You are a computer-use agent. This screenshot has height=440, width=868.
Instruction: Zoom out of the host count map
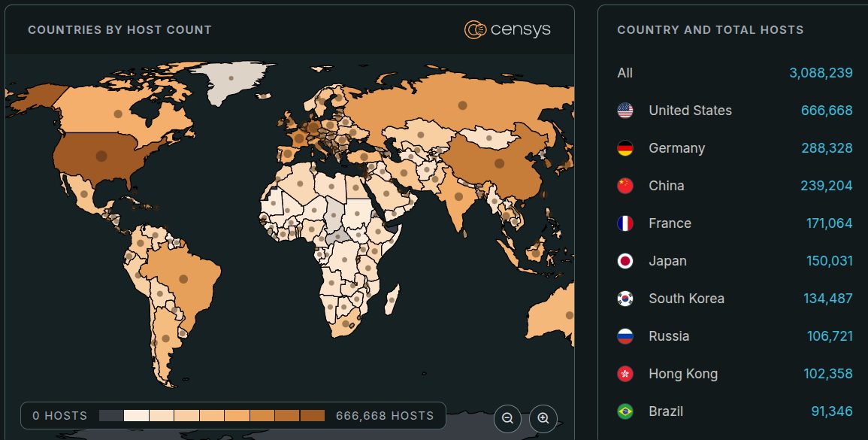tap(507, 418)
